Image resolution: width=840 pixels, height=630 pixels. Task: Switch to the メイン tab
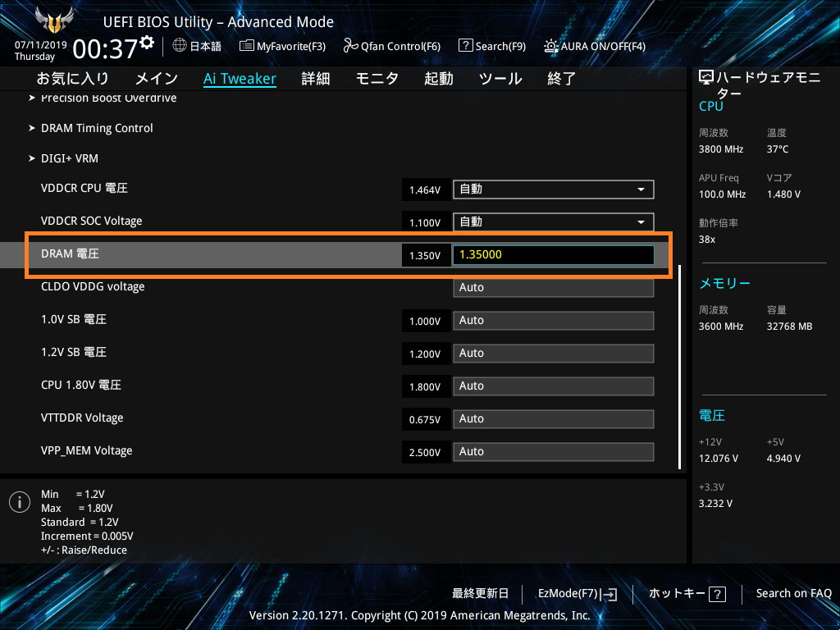[157, 79]
